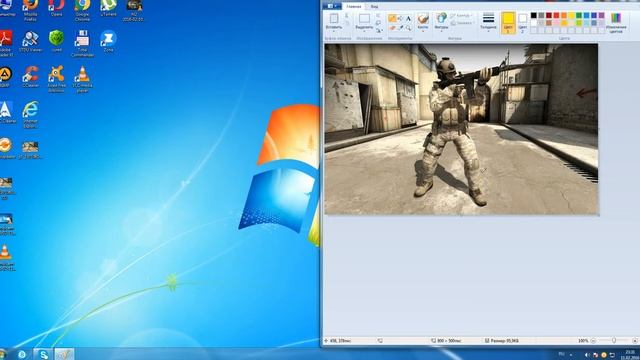Open Google Chrome desktop shortcut
Screen dimensions: 640x360
(82, 10)
